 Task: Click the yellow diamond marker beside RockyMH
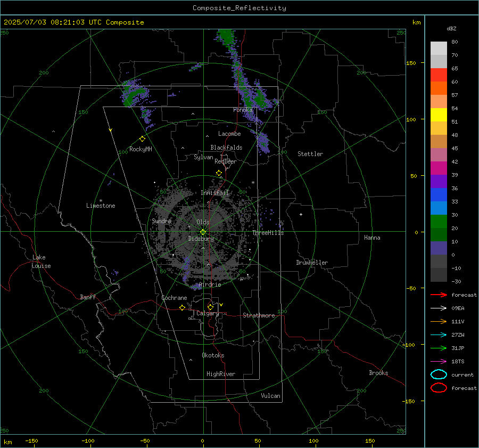tap(142, 139)
